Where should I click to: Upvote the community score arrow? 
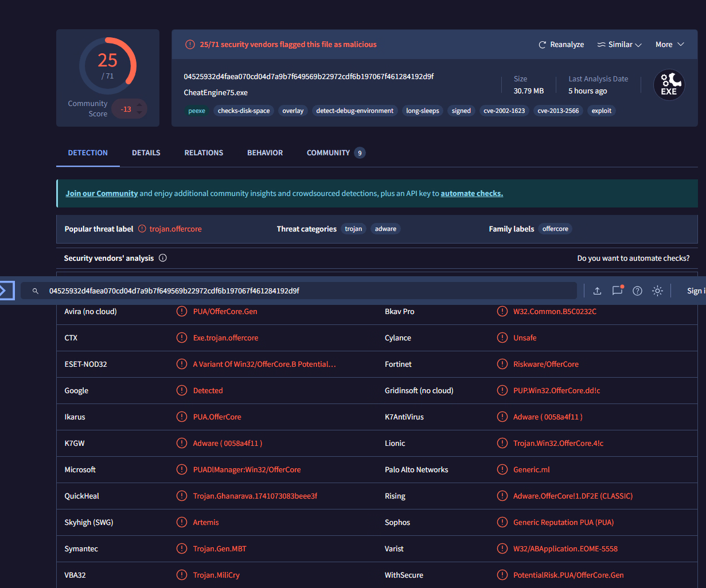coord(139,105)
